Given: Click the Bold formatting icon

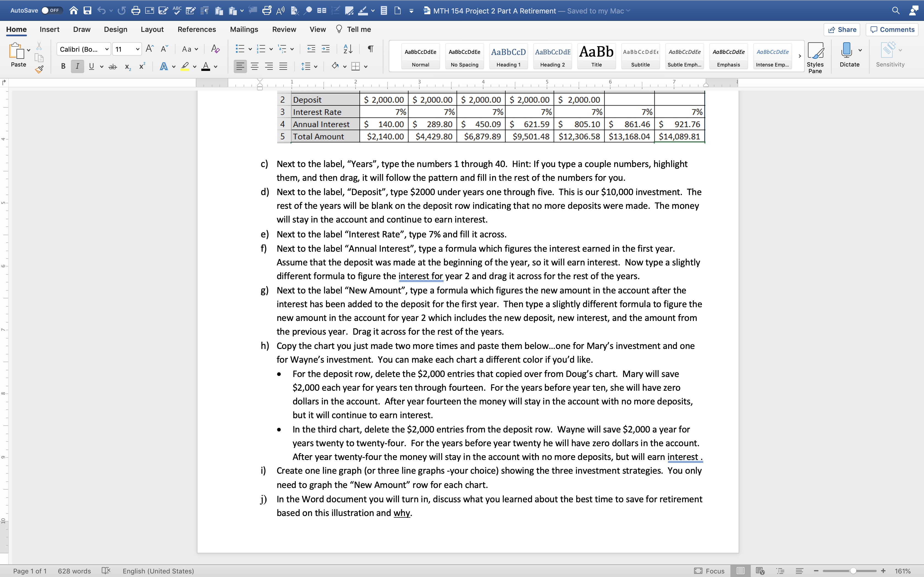Looking at the screenshot, I should click(x=62, y=66).
